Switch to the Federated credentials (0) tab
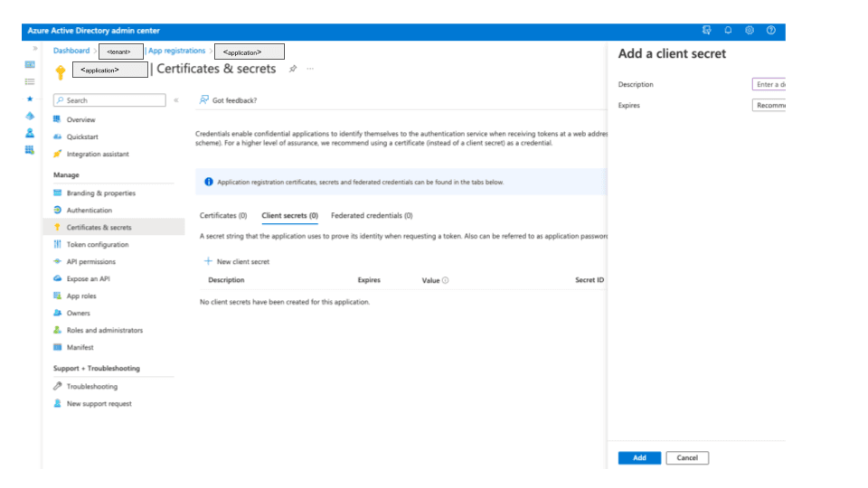The width and height of the screenshot is (868, 488). click(x=372, y=215)
